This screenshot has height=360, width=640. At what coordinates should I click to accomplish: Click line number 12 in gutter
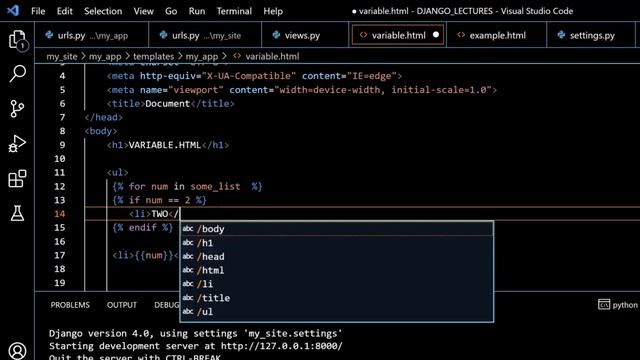point(60,187)
